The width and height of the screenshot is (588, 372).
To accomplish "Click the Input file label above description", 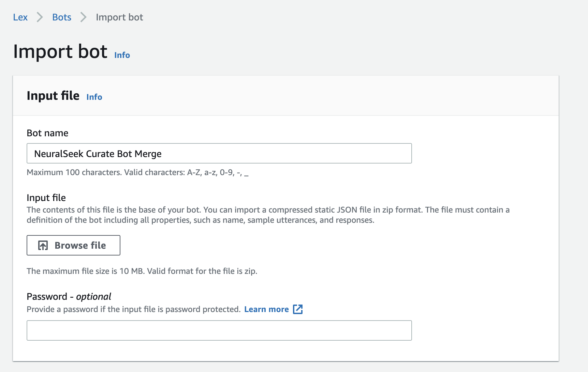I will point(46,198).
